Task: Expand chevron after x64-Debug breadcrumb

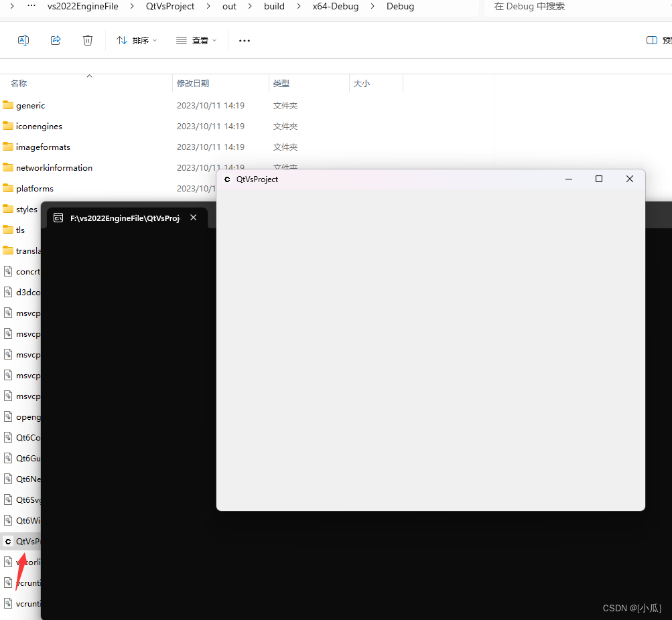Action: point(373,7)
